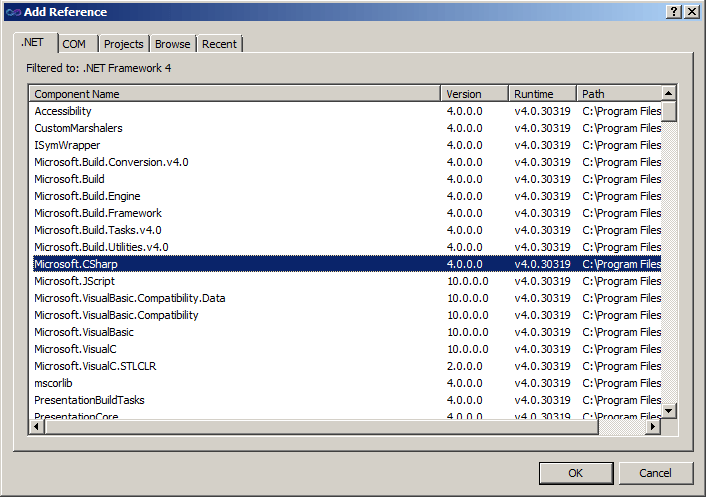The width and height of the screenshot is (707, 497).
Task: Click the vertical scrollbar down arrow
Action: 669,410
